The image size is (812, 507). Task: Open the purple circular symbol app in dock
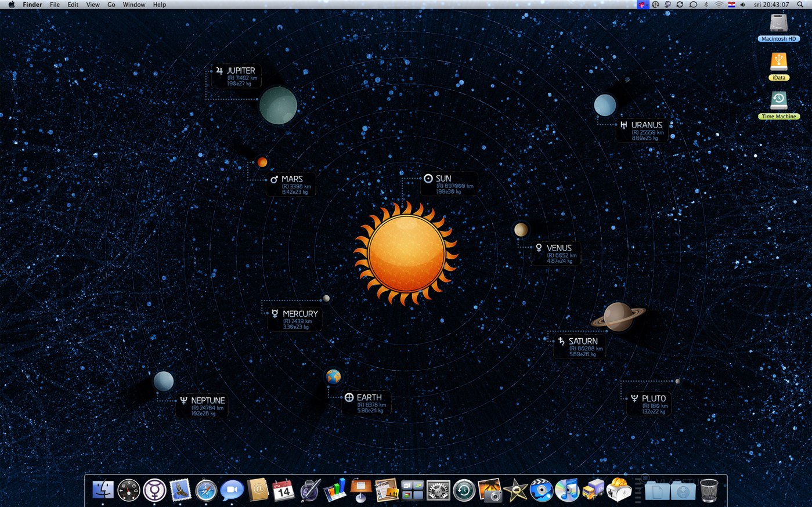click(x=154, y=490)
